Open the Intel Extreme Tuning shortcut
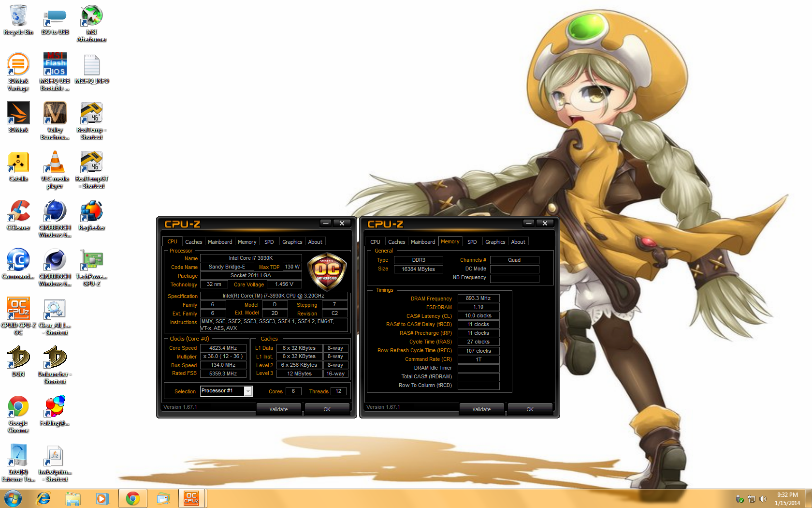Screen dimensions: 812x508 [18, 463]
